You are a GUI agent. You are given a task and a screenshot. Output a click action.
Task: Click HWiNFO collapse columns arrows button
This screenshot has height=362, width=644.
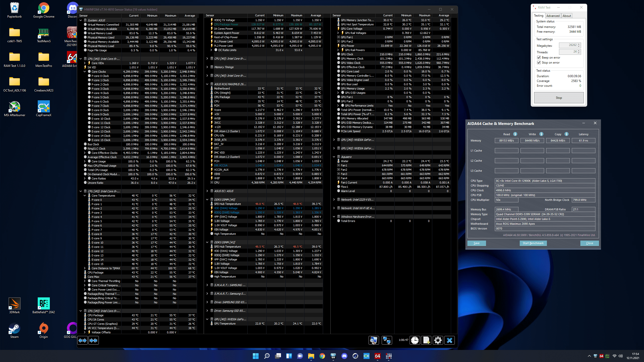click(x=94, y=340)
